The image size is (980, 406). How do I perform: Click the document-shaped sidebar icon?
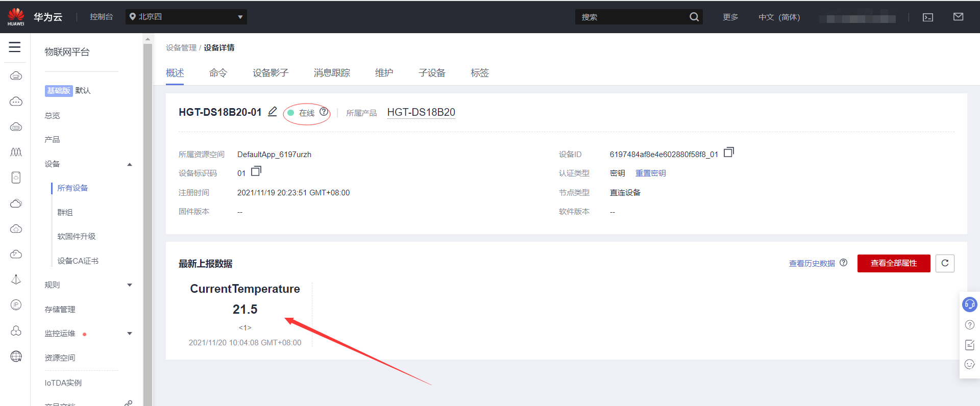click(16, 177)
